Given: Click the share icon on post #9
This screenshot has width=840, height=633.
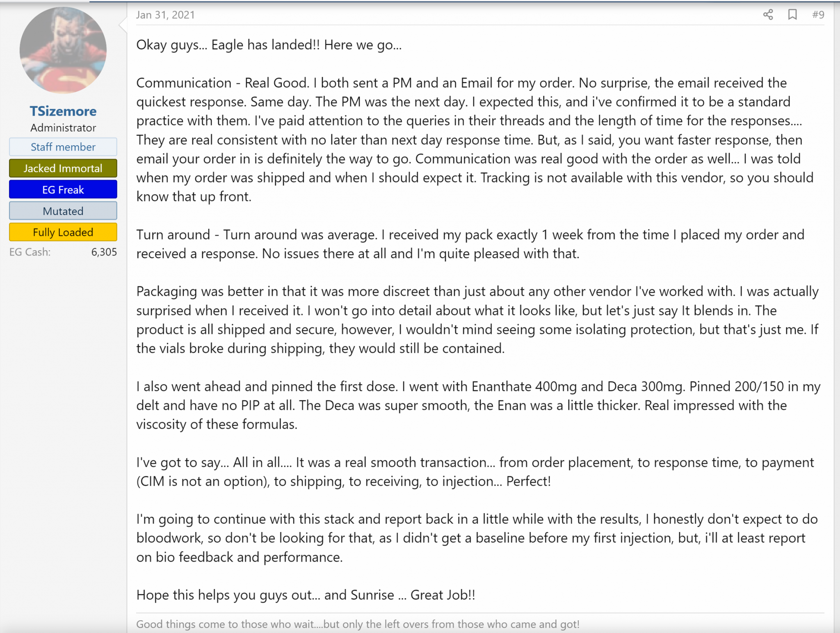Looking at the screenshot, I should coord(768,15).
